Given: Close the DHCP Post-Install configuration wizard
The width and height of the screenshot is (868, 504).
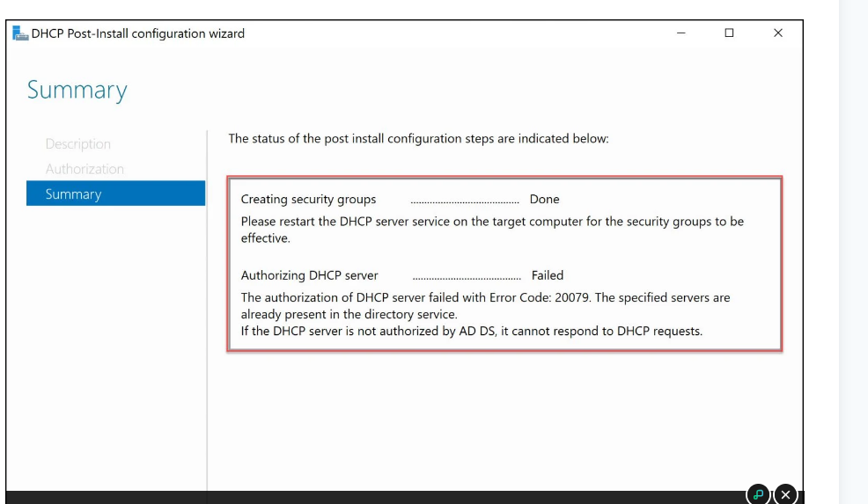Looking at the screenshot, I should pos(778,33).
